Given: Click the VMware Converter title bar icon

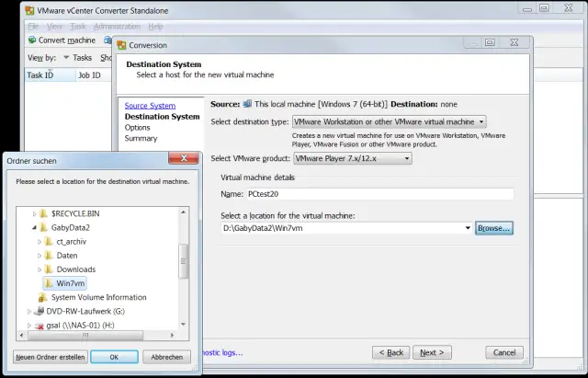Looking at the screenshot, I should 29,10.
